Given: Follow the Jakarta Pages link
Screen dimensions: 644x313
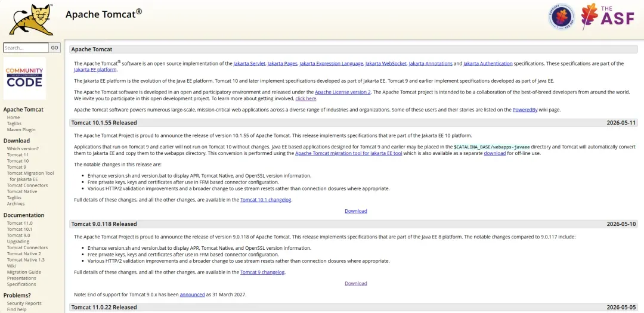Looking at the screenshot, I should [282, 64].
